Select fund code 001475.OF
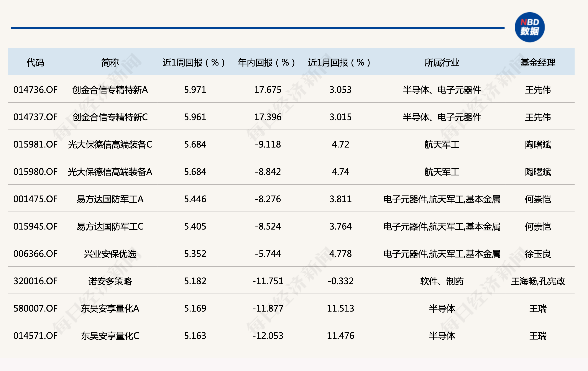This screenshot has width=588, height=371. pos(35,199)
